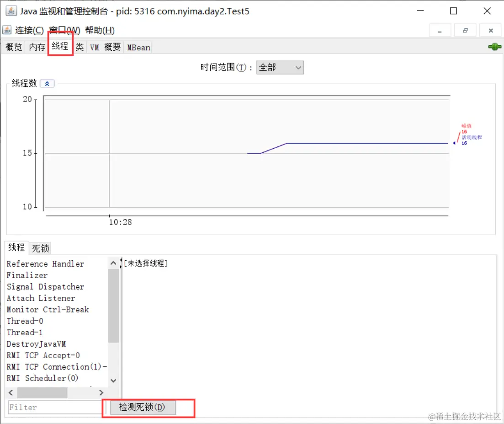The width and height of the screenshot is (504, 424).
Task: Click the 峰值 legend label in the chart
Action: pyautogui.click(x=467, y=126)
